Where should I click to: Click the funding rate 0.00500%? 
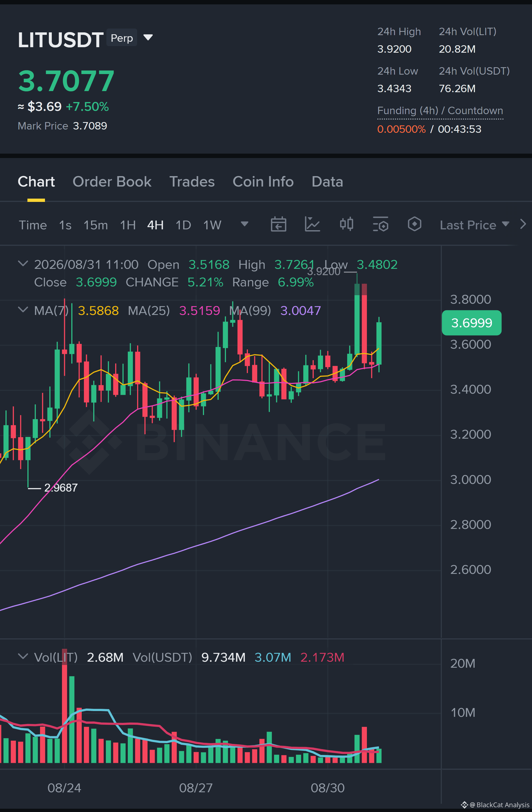[x=401, y=129]
